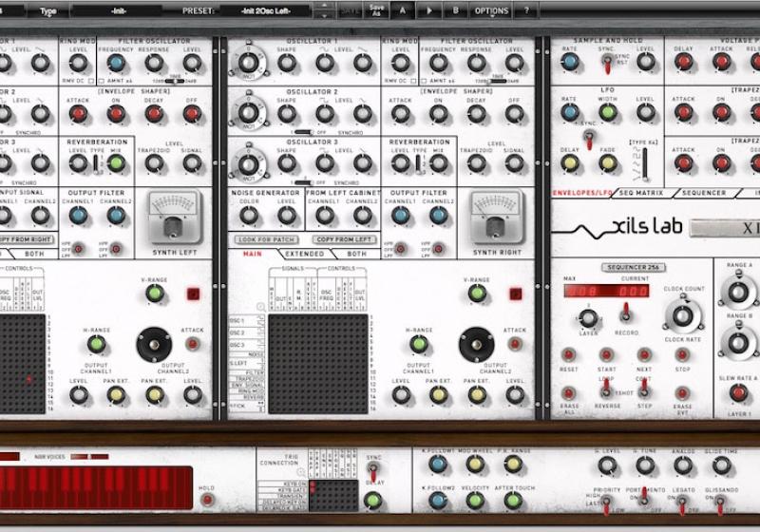Switch to the MAIN tab in the right synth
The image size is (760, 532).
(x=252, y=254)
